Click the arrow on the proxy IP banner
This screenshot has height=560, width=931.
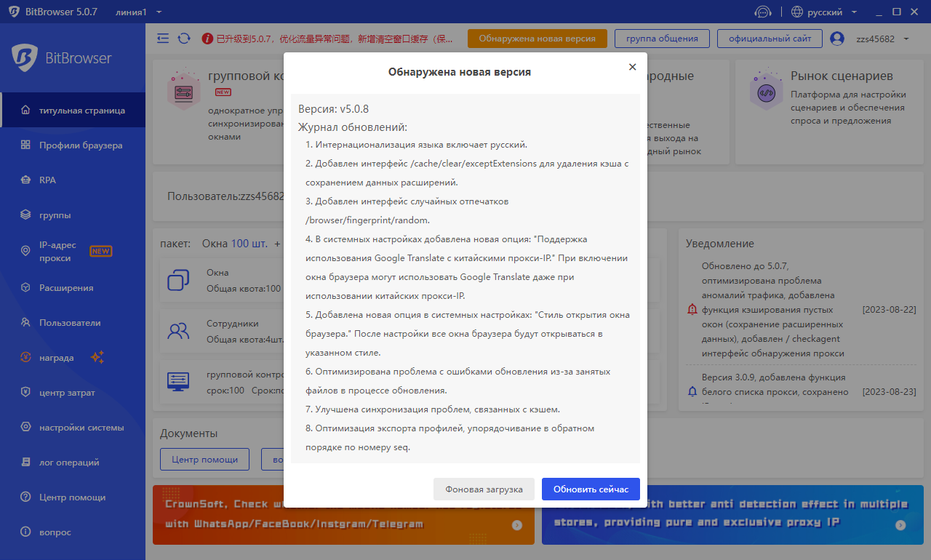900,525
